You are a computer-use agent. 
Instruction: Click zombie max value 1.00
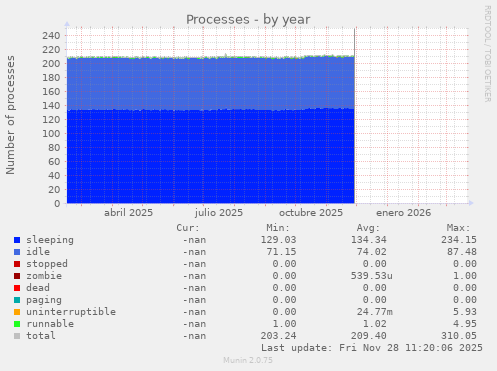coord(465,276)
